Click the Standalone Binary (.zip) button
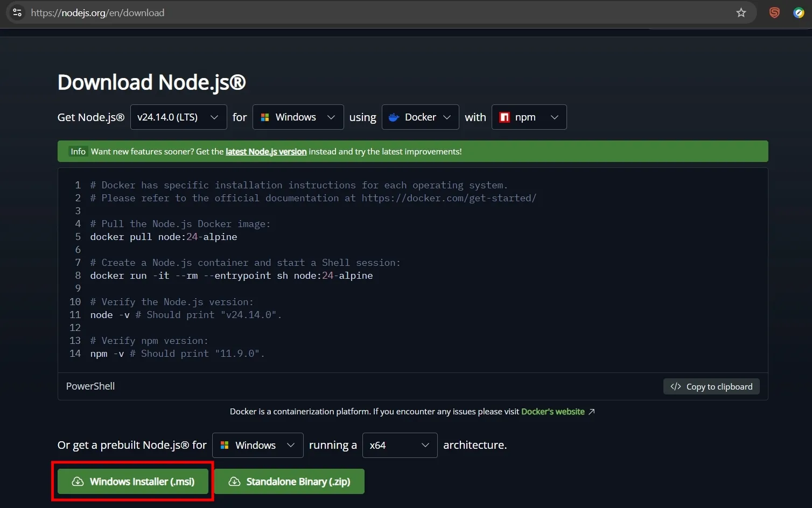 coord(290,481)
